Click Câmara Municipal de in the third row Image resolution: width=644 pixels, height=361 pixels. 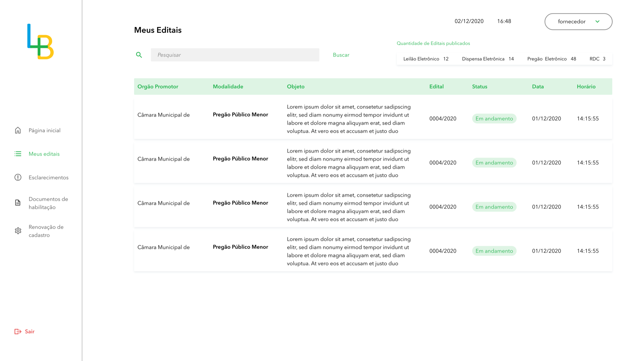[164, 203]
